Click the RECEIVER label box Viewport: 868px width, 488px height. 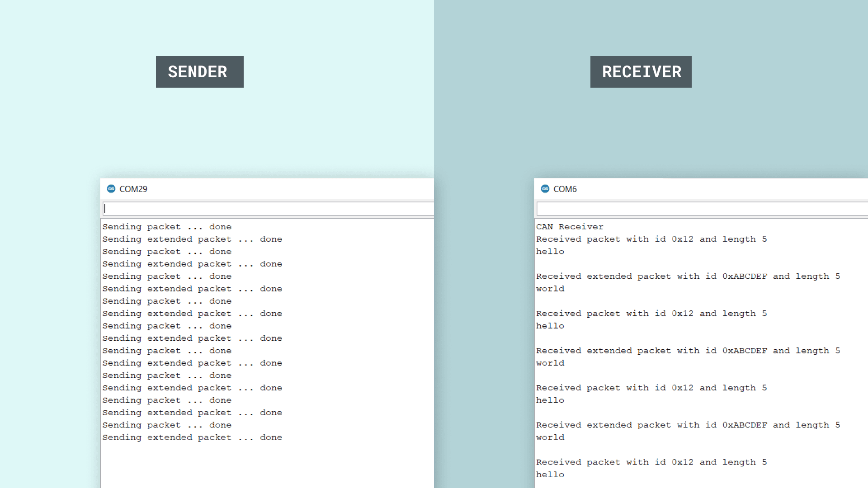pos(641,72)
